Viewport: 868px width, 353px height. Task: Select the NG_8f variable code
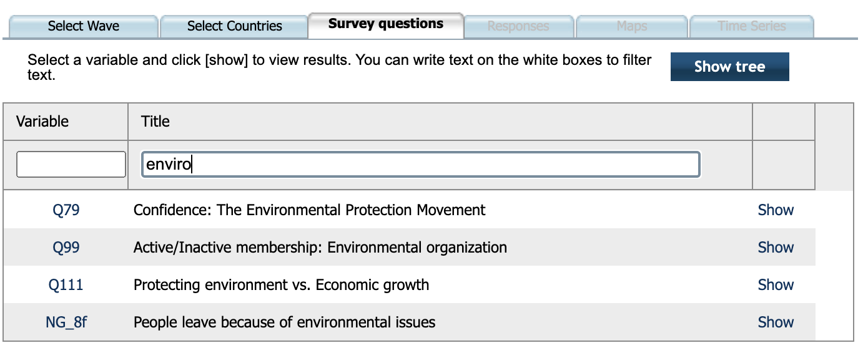[66, 322]
